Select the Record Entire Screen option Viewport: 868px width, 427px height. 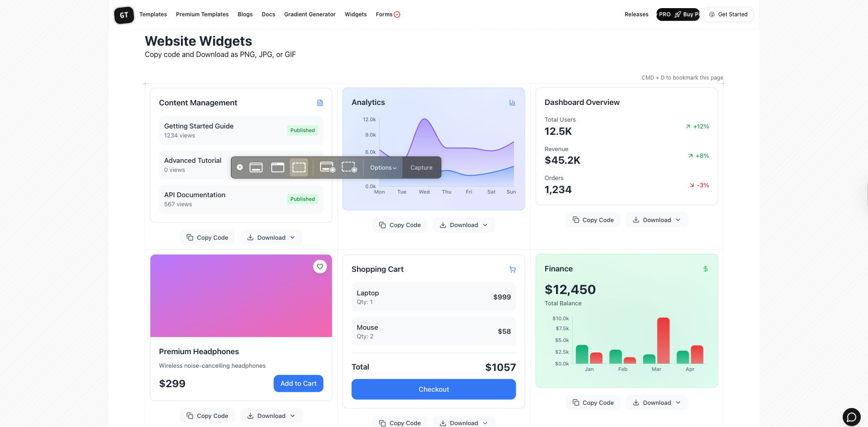coord(327,167)
